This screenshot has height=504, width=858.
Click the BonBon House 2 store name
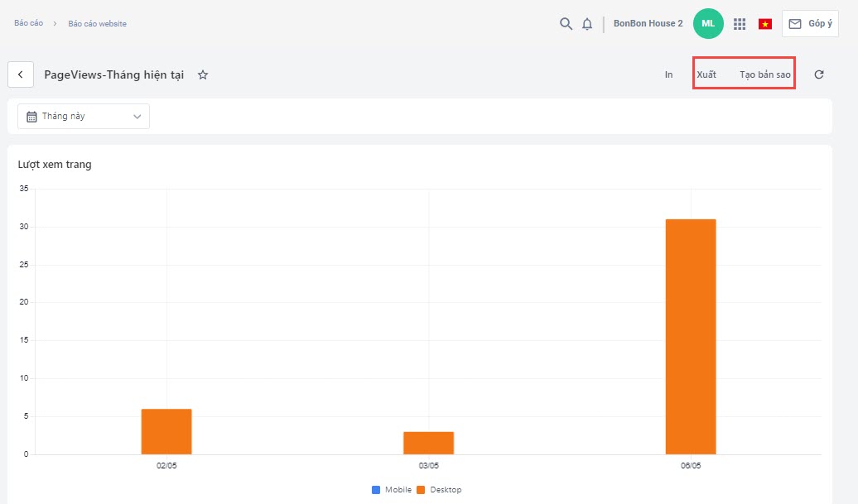[648, 24]
